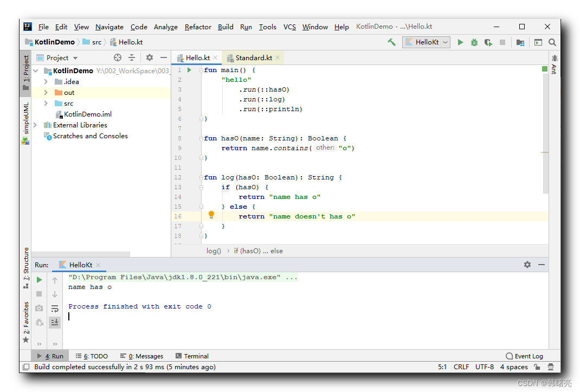Open the HelloKt run configuration dropdown
580x392 pixels.
pos(426,42)
